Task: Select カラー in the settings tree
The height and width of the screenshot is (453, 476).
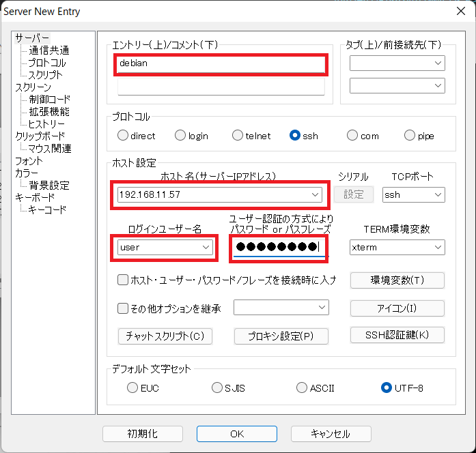Action: point(27,173)
